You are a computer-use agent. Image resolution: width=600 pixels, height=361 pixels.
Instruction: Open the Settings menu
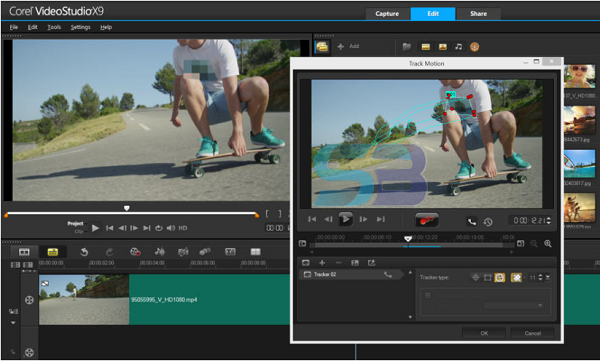point(80,27)
